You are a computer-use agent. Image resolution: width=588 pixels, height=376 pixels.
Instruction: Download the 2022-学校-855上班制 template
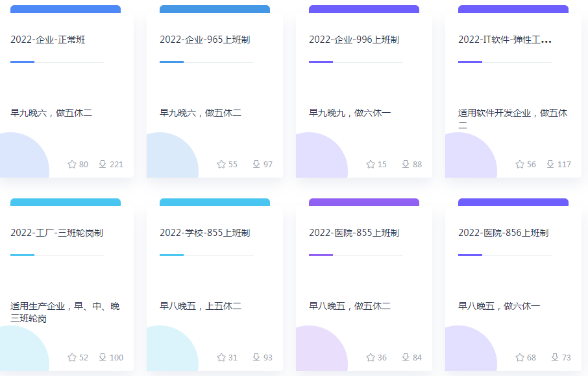click(256, 357)
